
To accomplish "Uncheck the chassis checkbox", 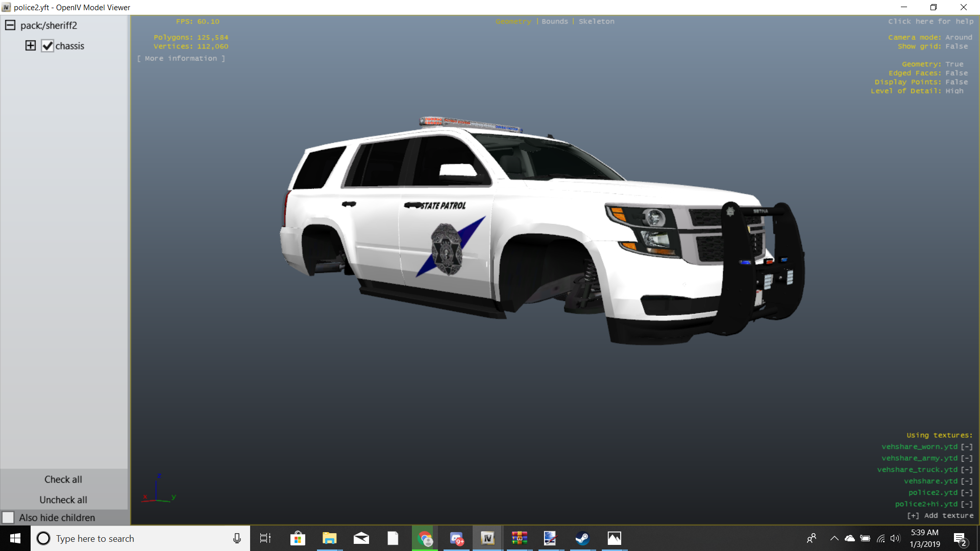I will [47, 46].
